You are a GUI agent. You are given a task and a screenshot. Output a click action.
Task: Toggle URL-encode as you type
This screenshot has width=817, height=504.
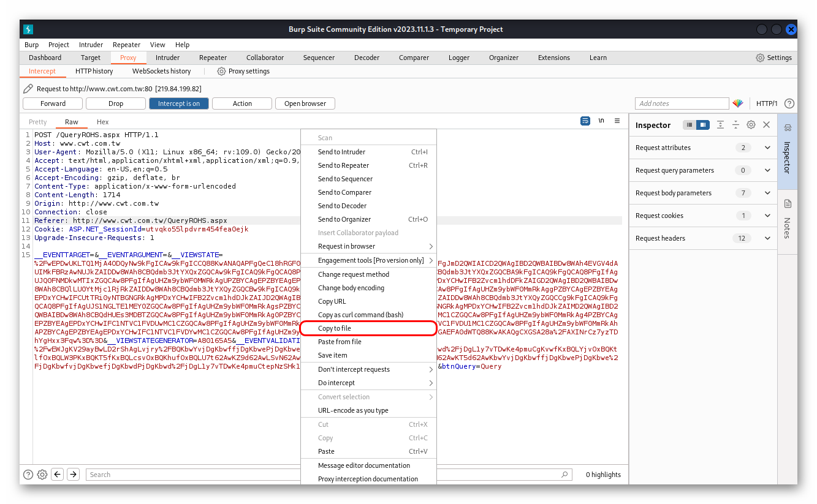[x=368, y=410]
